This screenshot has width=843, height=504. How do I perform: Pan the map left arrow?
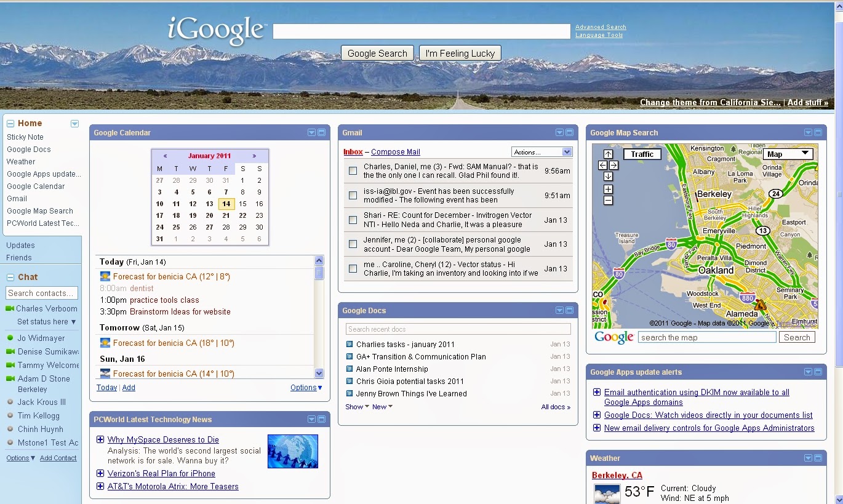point(603,166)
